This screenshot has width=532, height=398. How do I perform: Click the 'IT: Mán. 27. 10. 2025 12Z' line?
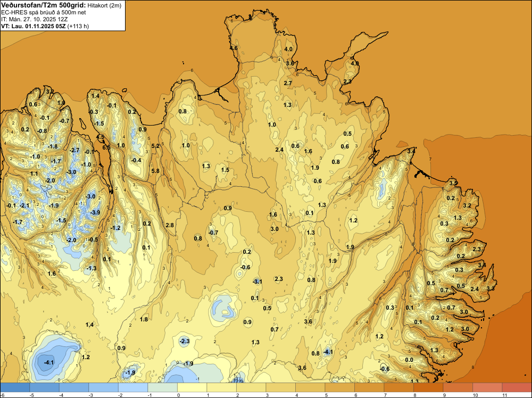pos(34,19)
